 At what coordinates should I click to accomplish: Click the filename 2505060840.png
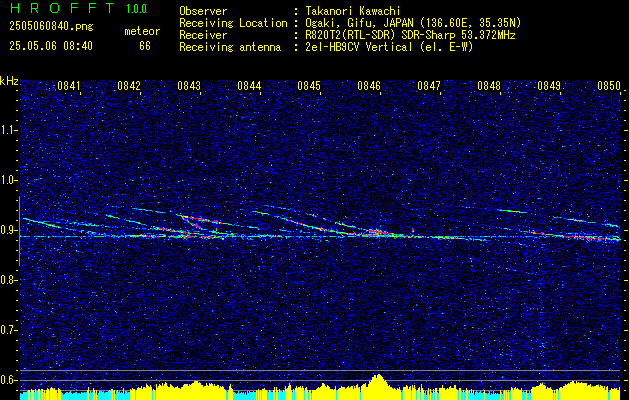pyautogui.click(x=51, y=27)
